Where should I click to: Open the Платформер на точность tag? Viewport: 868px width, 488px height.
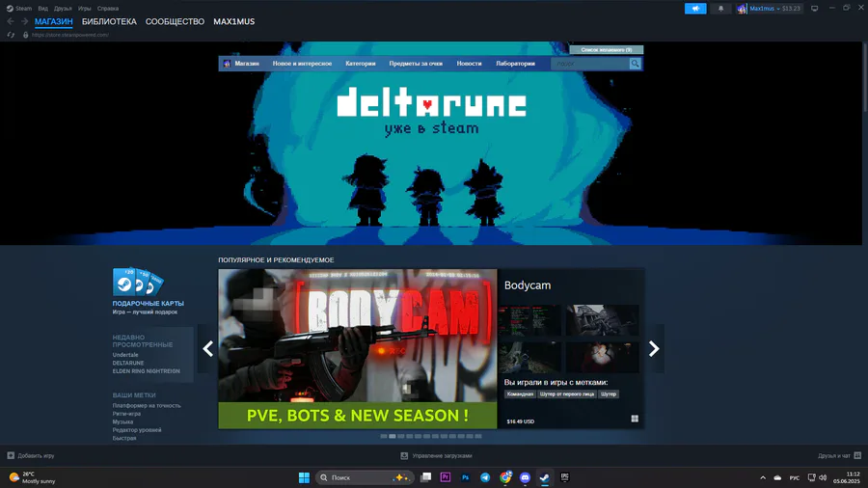point(147,406)
